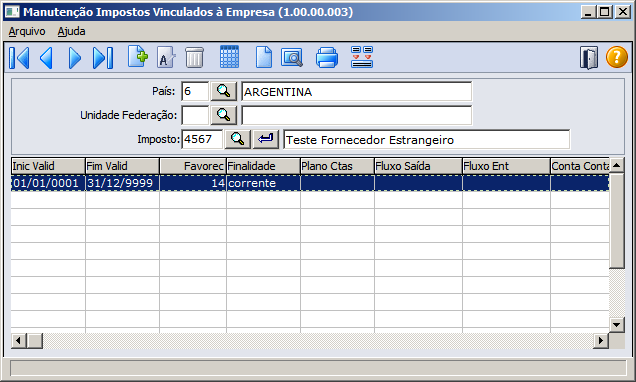Click horizontal scrollbar left arrow

click(x=19, y=341)
